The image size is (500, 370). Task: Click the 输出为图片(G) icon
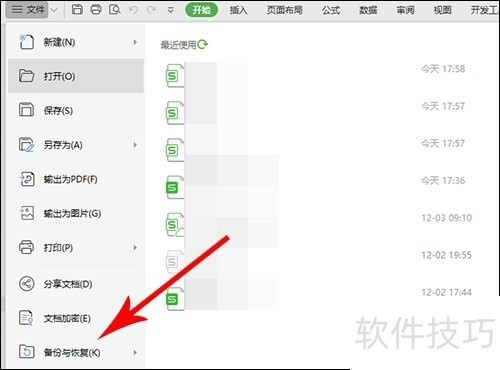coord(27,213)
